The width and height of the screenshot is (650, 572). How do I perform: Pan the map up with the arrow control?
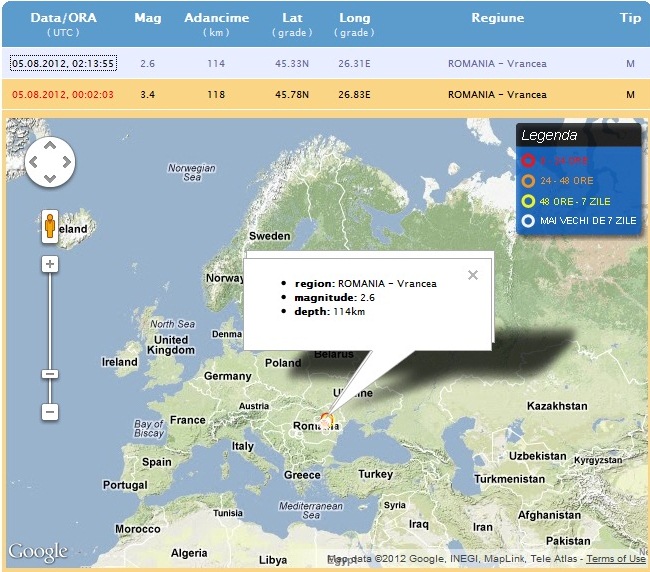pos(50,145)
